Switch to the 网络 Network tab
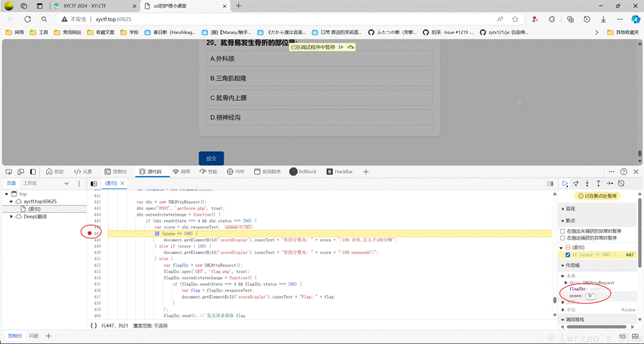Viewport: 644px width, 344px height. pos(182,172)
